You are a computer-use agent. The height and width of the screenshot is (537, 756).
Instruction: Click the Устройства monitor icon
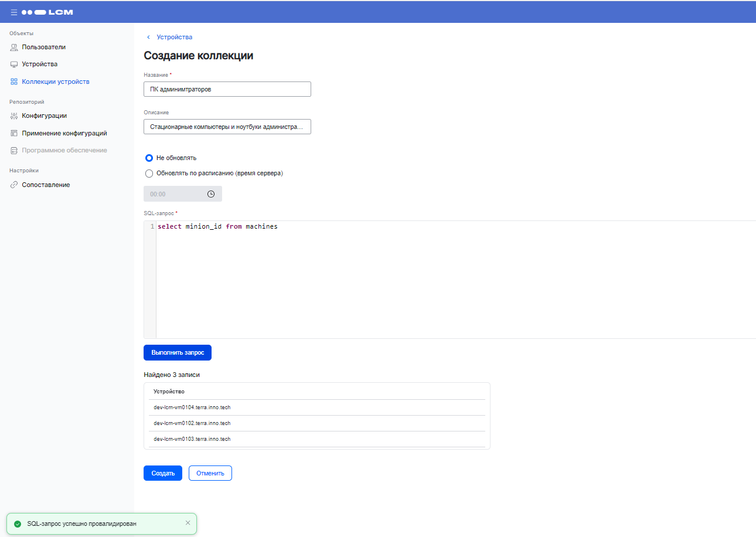pos(14,64)
